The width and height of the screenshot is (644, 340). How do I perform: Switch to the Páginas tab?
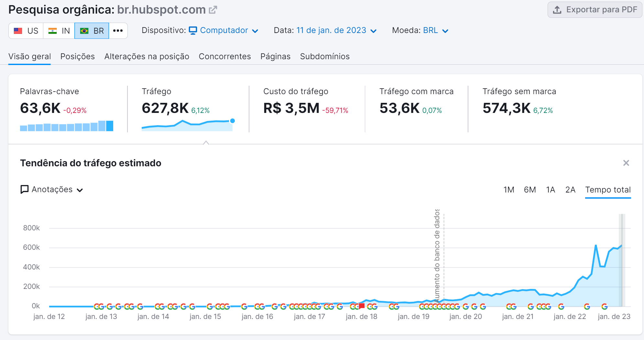point(275,56)
